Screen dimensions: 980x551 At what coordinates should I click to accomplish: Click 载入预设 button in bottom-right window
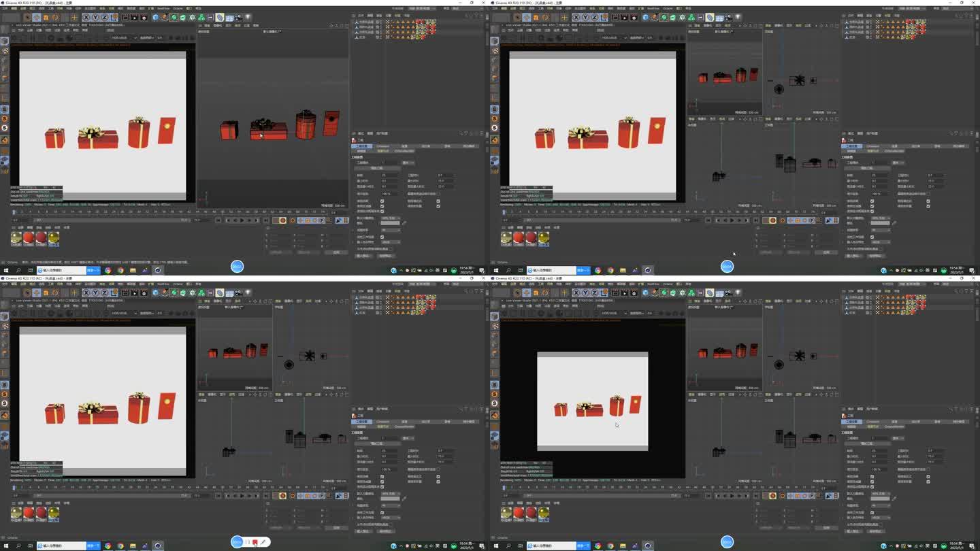click(x=854, y=531)
